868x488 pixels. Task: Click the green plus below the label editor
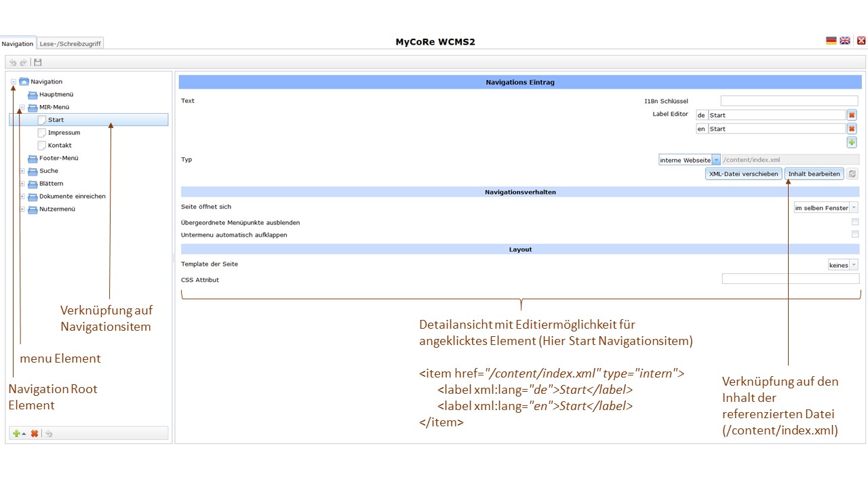[x=852, y=142]
